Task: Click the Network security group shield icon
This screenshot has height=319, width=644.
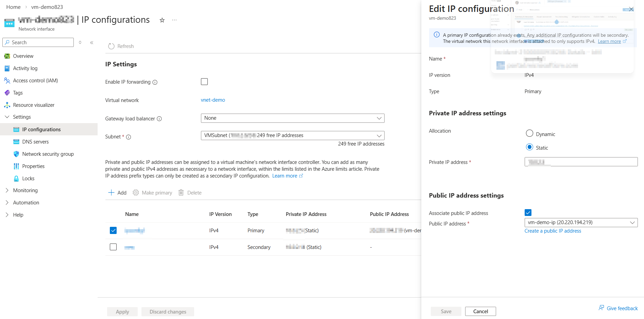Action: point(16,154)
